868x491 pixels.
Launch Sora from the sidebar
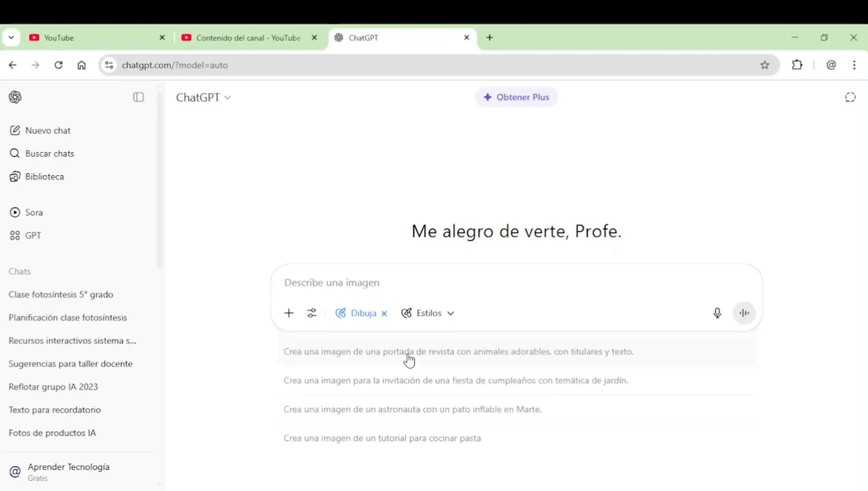(x=33, y=212)
